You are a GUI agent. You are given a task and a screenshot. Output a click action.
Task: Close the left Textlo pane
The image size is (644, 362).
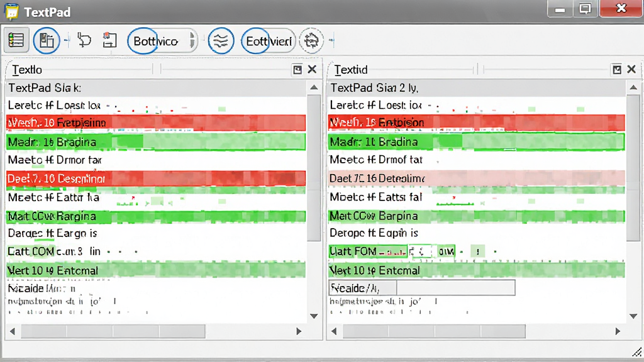[x=312, y=69]
